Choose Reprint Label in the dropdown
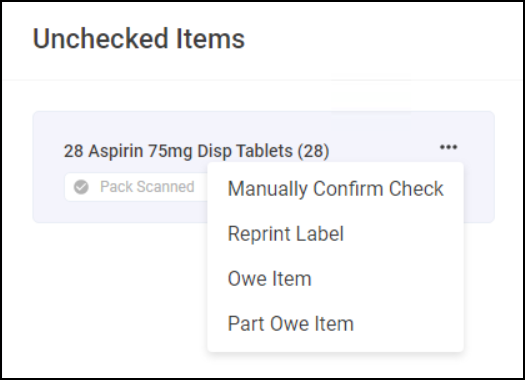The height and width of the screenshot is (380, 525). pos(335,233)
